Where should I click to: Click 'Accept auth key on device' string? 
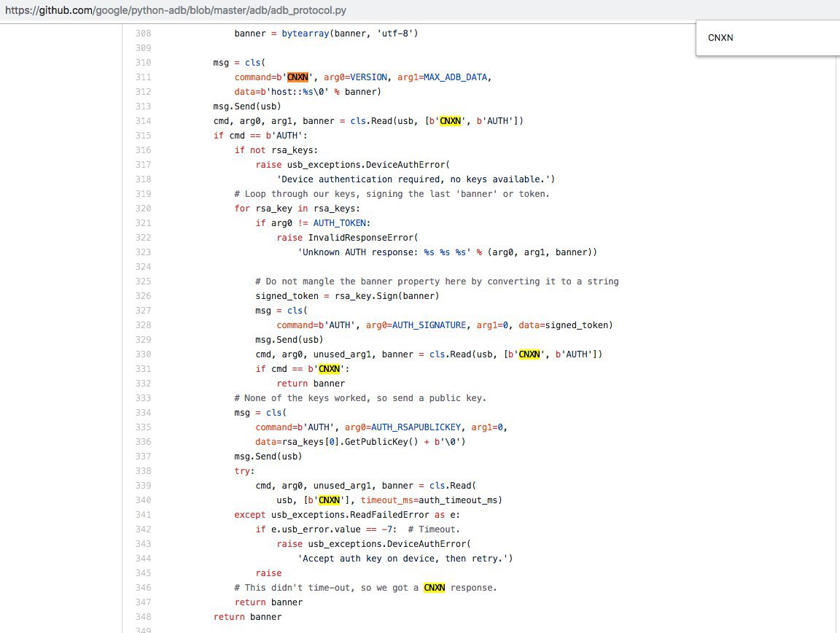point(405,559)
